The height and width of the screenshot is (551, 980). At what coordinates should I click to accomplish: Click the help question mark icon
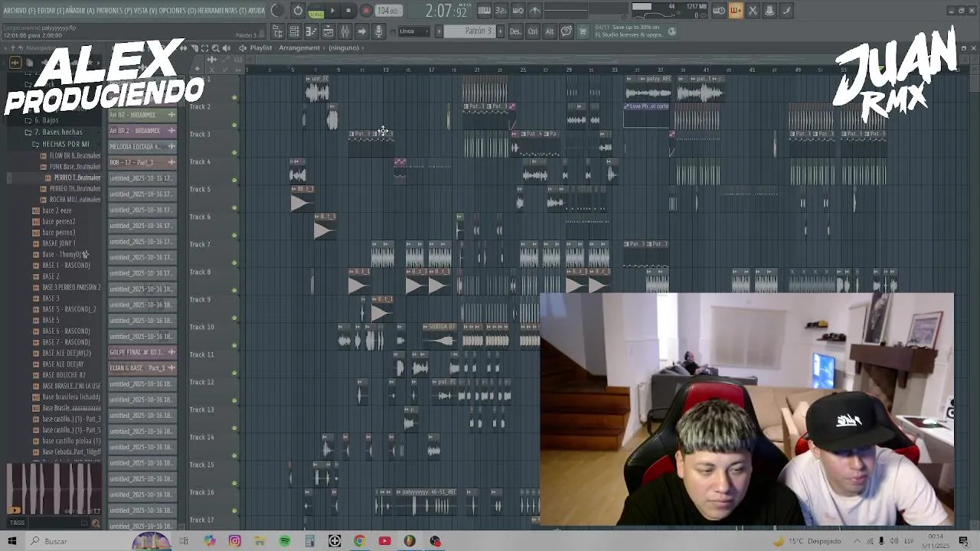tap(566, 31)
